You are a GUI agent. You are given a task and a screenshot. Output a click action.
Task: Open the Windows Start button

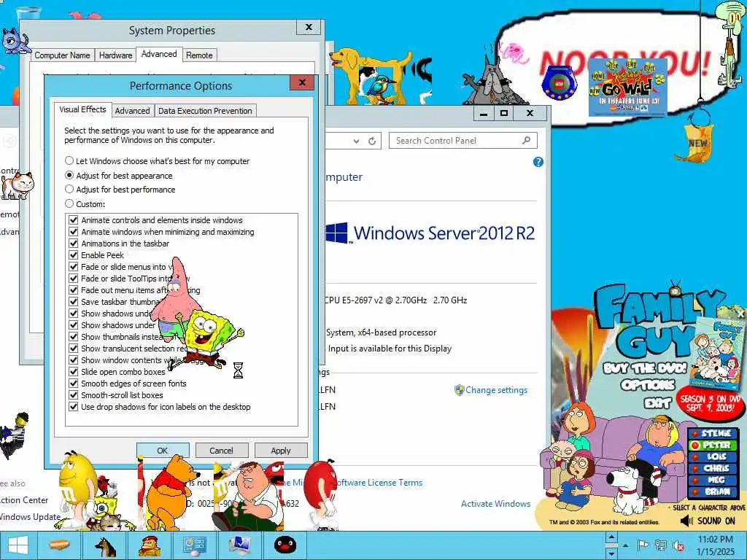[18, 545]
